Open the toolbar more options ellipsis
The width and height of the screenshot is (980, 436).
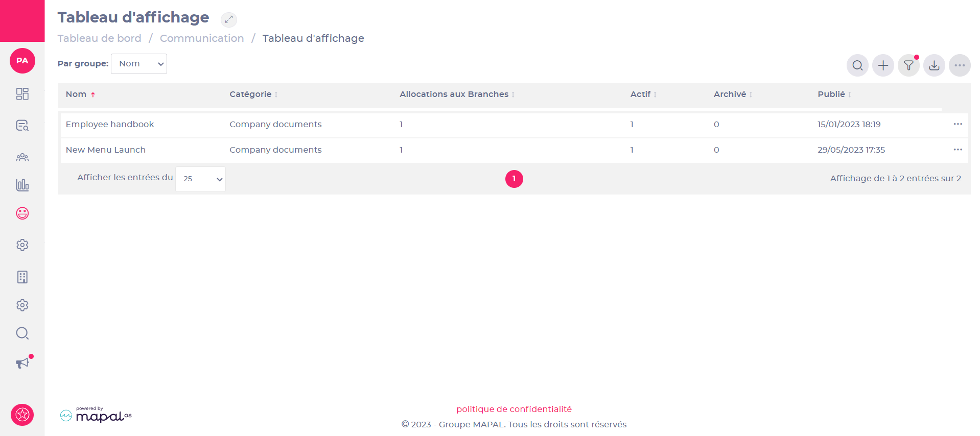[960, 65]
